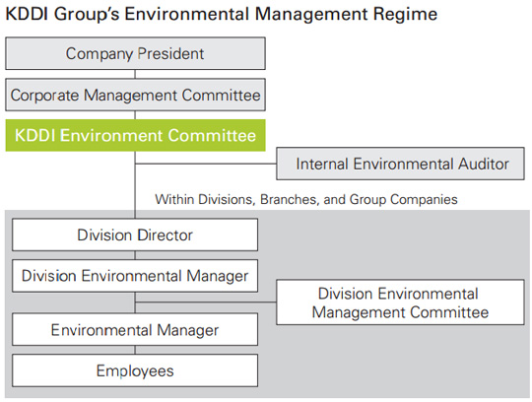This screenshot has height=402, width=532.
Task: Select the Environmental Manager box
Action: [135, 330]
